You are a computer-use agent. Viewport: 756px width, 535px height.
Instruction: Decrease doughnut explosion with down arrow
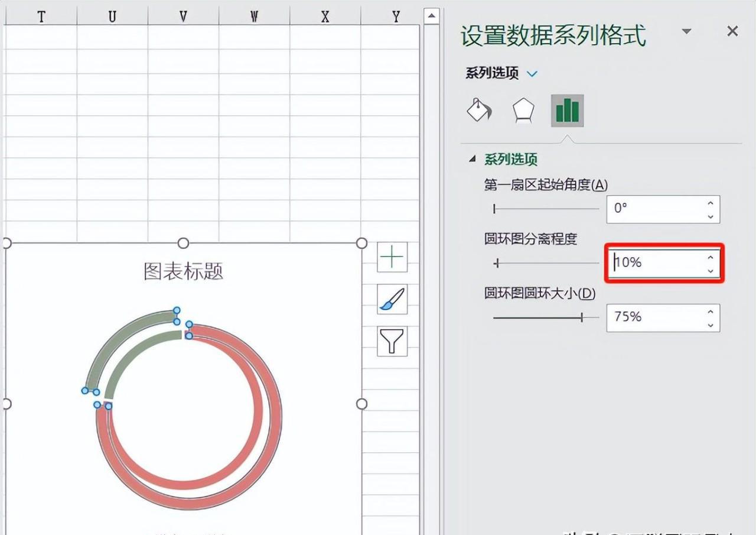coord(711,271)
